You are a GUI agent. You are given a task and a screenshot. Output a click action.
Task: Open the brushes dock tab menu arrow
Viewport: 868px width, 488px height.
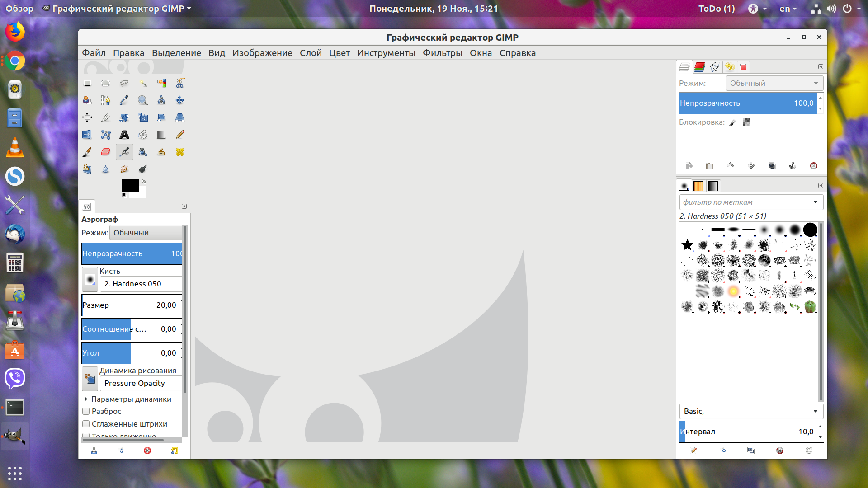coord(821,185)
